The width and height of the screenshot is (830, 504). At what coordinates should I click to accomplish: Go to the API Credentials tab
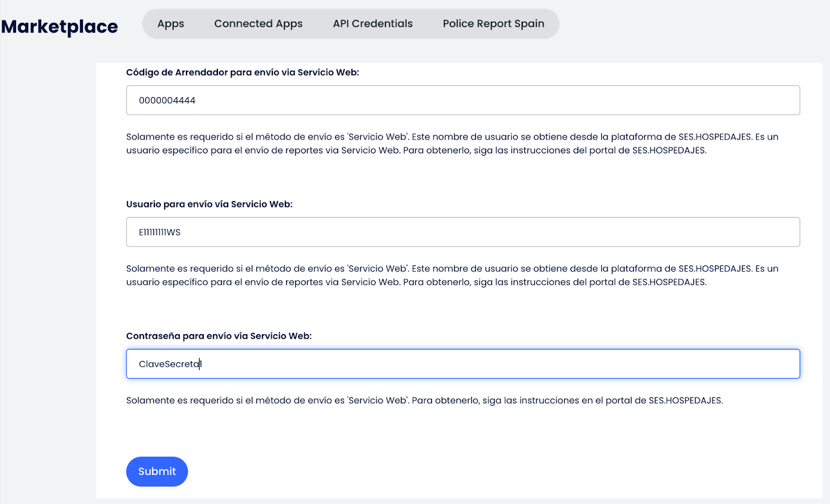pyautogui.click(x=372, y=23)
